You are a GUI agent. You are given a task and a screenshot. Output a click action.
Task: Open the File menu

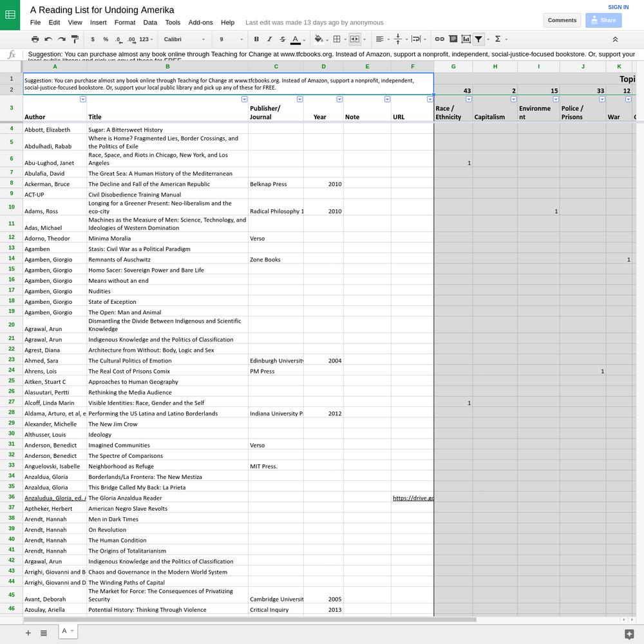click(35, 23)
